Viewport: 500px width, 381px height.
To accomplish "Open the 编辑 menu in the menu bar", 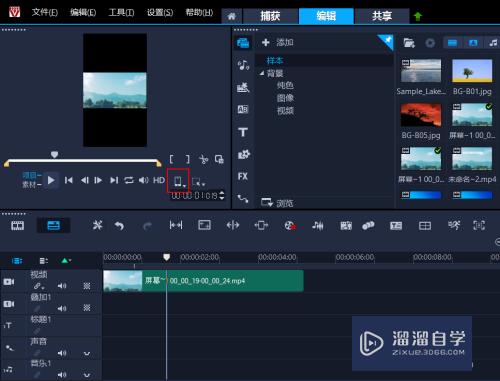I will (83, 12).
